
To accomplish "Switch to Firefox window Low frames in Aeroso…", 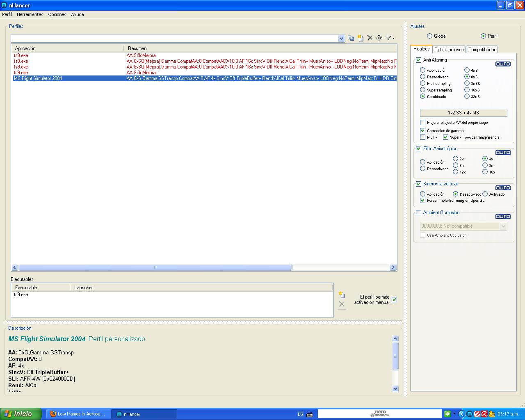I will pos(78,414).
